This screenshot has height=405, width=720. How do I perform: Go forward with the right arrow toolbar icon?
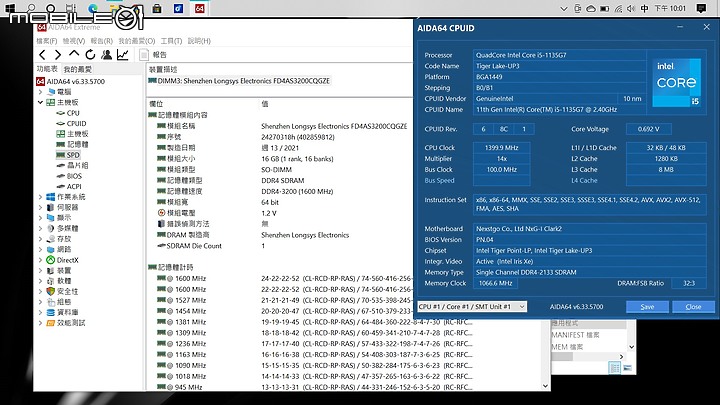tap(58, 55)
